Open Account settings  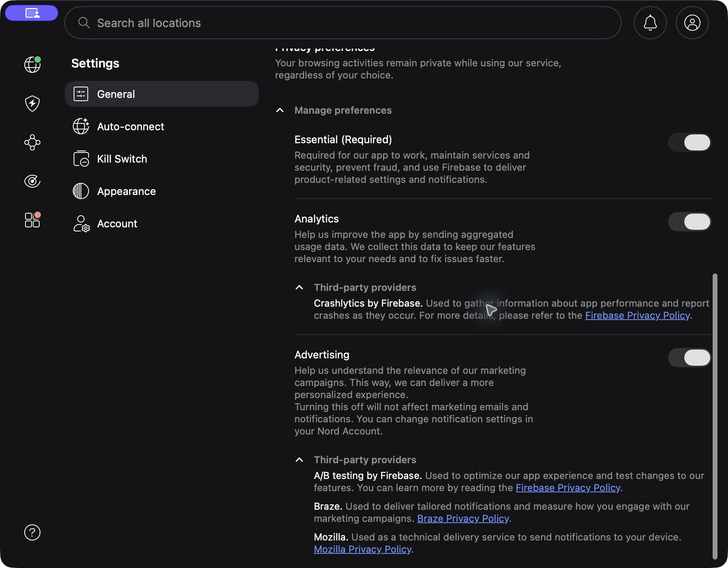162,223
